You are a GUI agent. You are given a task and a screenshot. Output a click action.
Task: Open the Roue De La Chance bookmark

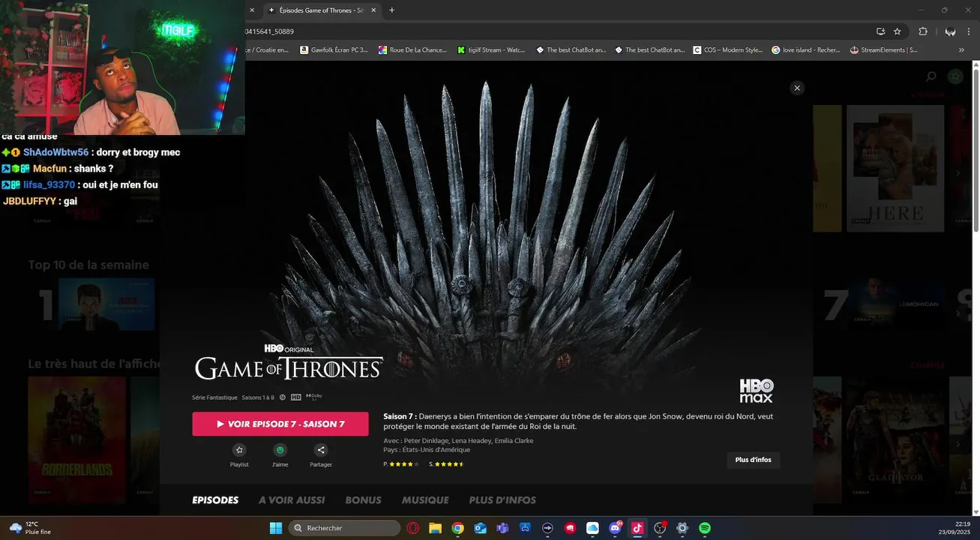click(x=412, y=50)
